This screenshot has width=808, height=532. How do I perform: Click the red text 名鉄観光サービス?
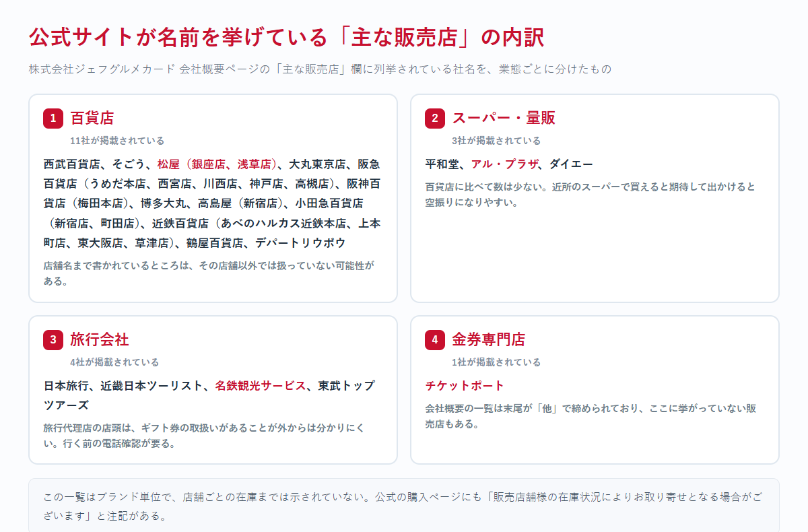(261, 385)
